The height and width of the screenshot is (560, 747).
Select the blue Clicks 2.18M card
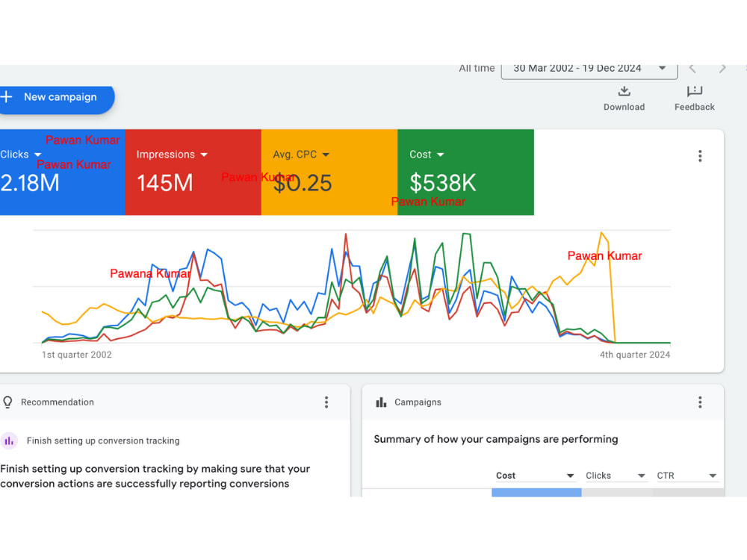coord(63,172)
